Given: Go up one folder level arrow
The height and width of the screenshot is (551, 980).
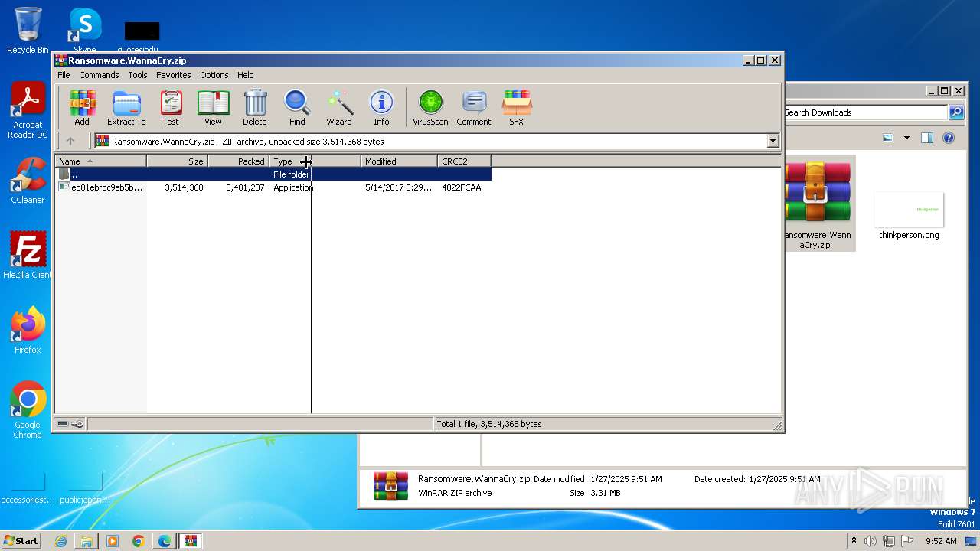Looking at the screenshot, I should 70,141.
